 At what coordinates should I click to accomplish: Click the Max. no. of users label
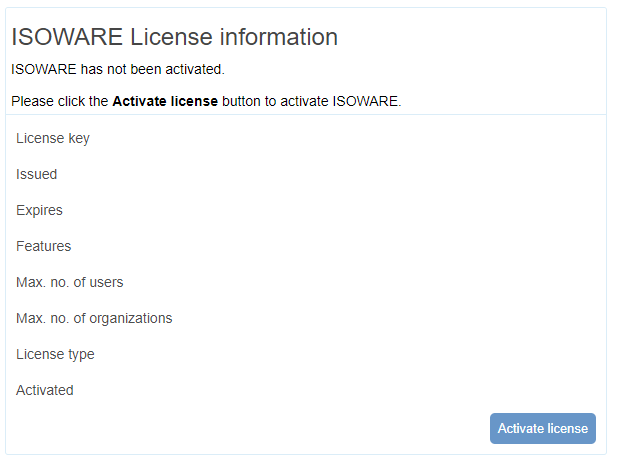pos(70,282)
